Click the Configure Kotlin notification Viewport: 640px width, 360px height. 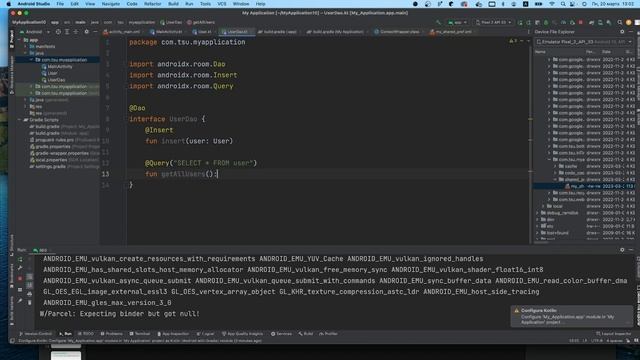click(x=571, y=316)
